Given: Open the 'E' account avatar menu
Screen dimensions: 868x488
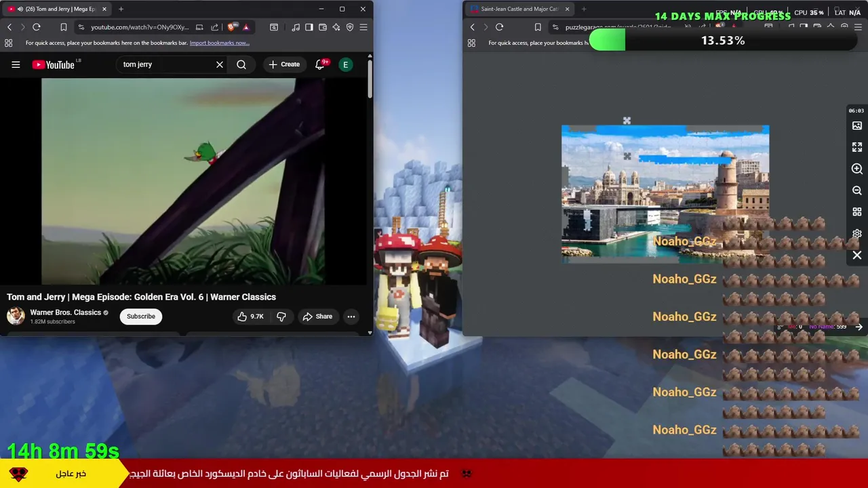Looking at the screenshot, I should [x=346, y=64].
